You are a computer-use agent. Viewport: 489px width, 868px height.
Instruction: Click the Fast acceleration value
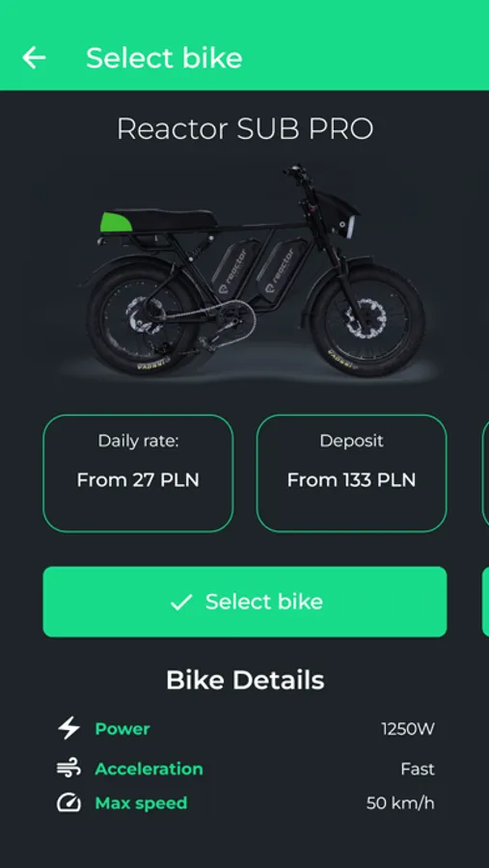[x=418, y=770]
